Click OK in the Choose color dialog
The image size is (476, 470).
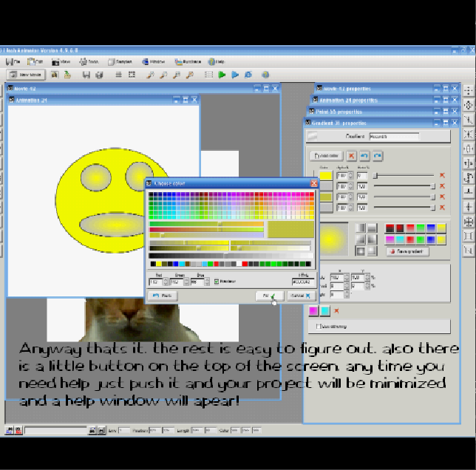coord(268,296)
